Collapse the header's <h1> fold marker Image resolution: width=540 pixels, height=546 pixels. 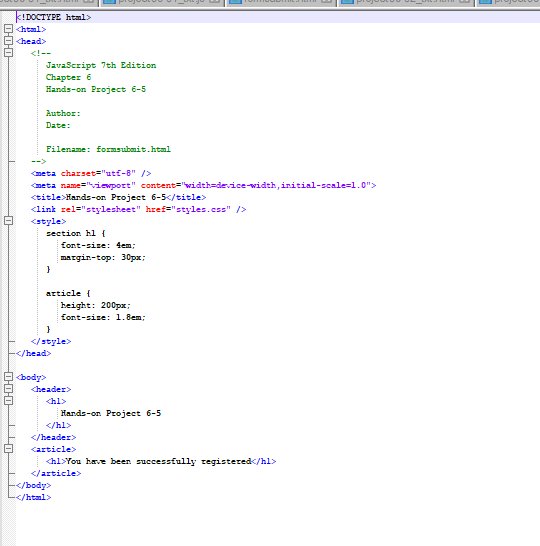click(8, 401)
